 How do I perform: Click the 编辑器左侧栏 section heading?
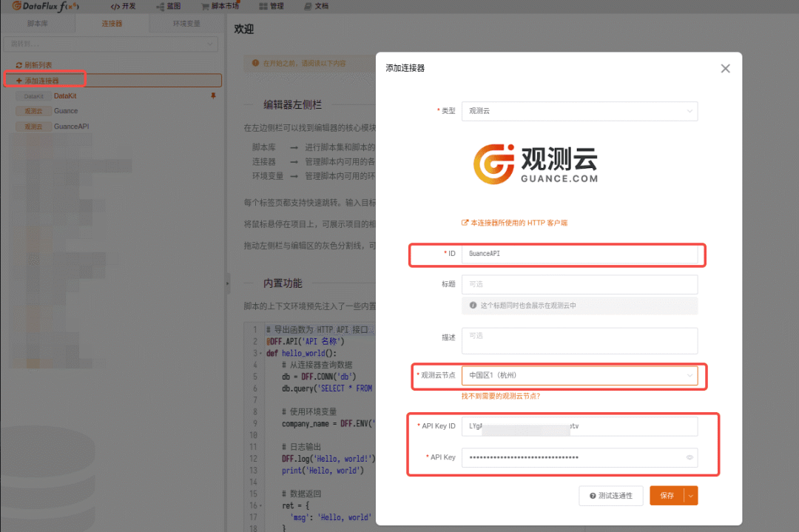point(292,105)
